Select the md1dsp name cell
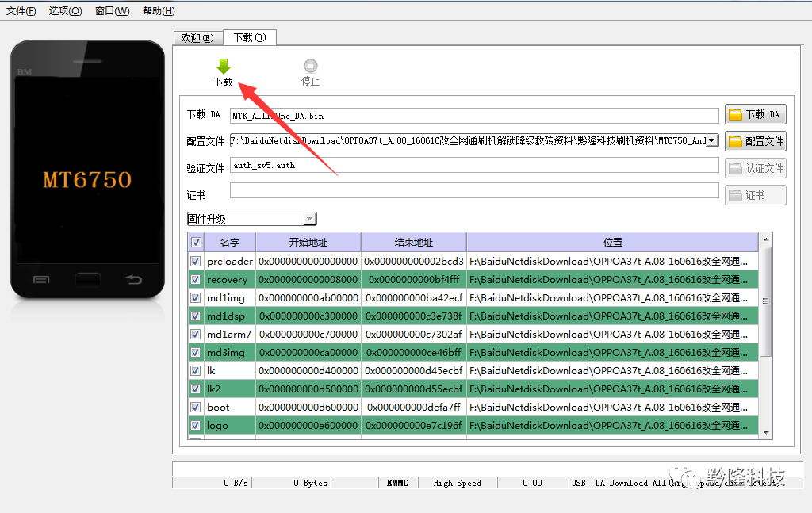 [x=230, y=316]
